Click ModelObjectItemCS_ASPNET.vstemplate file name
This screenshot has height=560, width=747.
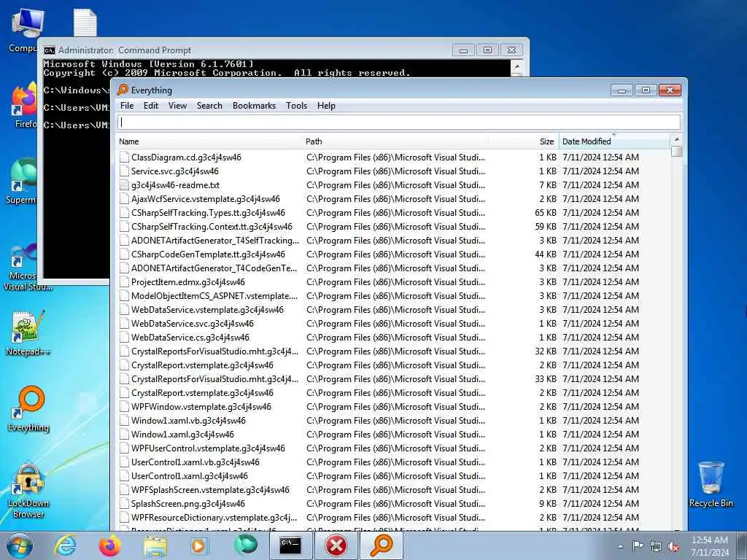(214, 296)
